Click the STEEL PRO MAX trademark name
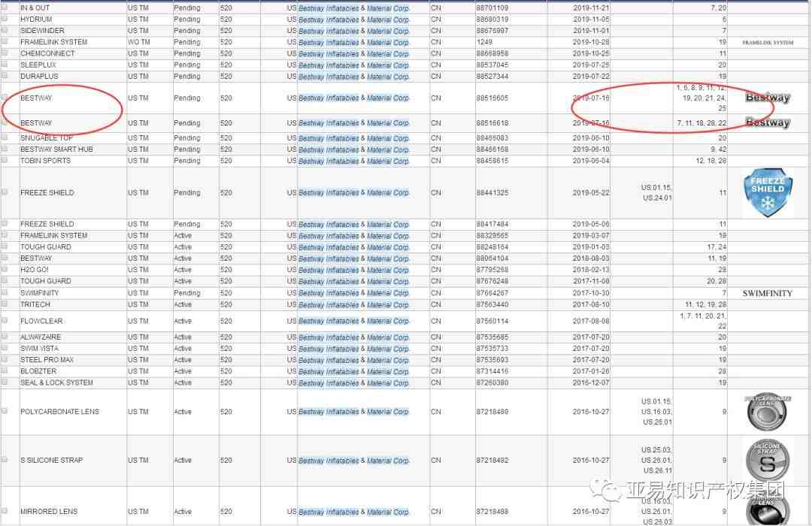The width and height of the screenshot is (812, 526). point(47,360)
